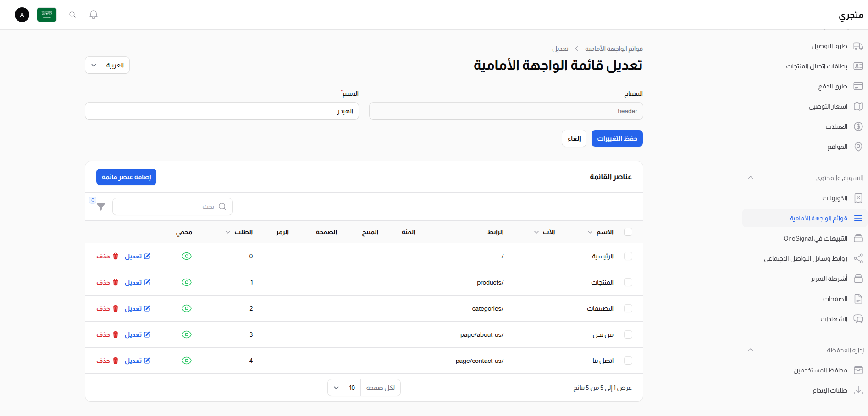Open the الصفحات (pages) icon in sidebar
Image resolution: width=868 pixels, height=416 pixels.
pyautogui.click(x=858, y=299)
